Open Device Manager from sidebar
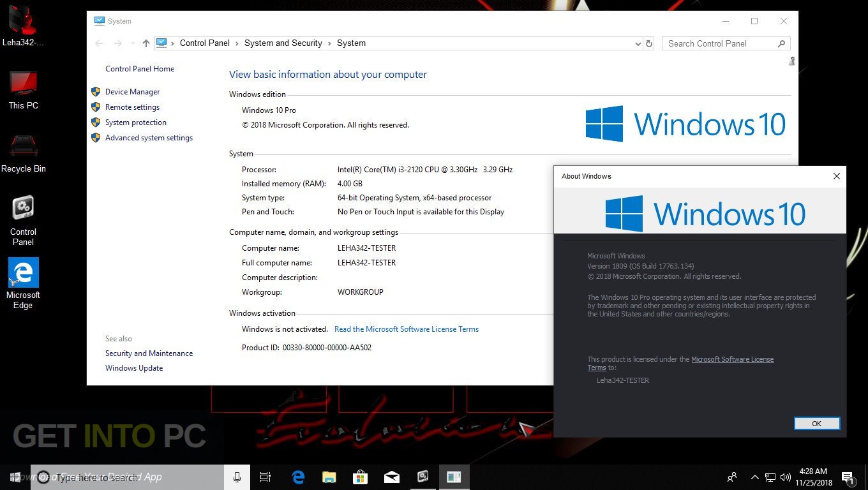Screen dimensions: 868x490 pos(132,92)
